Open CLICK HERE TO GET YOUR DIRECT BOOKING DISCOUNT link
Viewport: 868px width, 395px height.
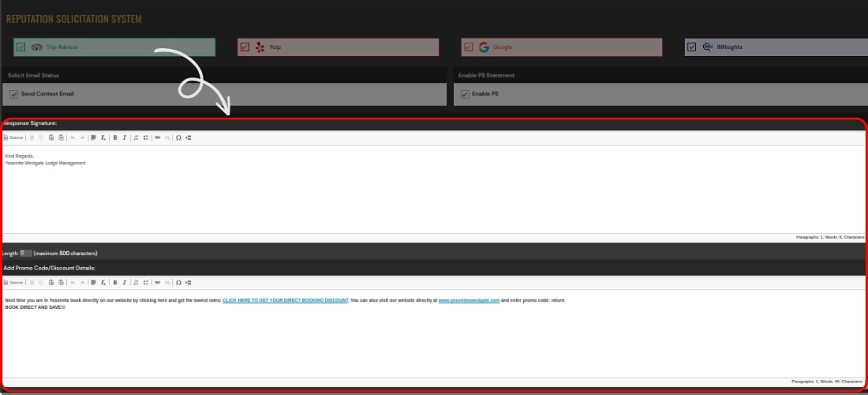286,300
